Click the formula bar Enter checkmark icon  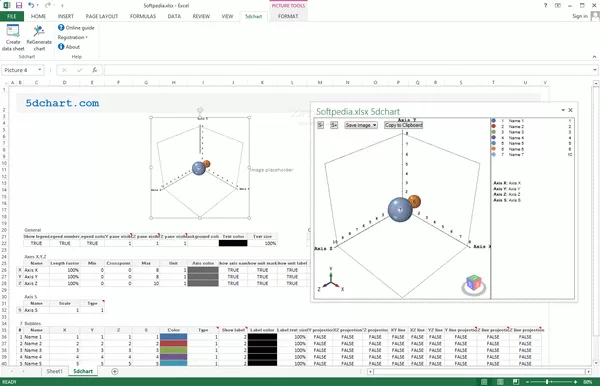pyautogui.click(x=80, y=70)
